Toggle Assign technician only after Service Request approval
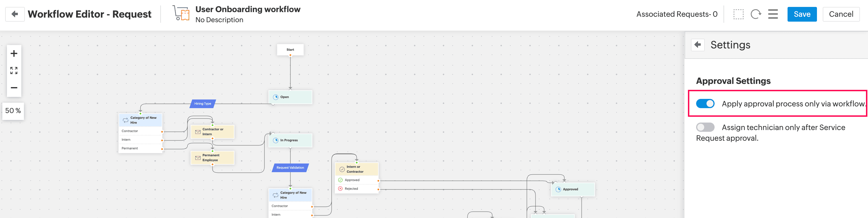868x218 pixels. (705, 127)
